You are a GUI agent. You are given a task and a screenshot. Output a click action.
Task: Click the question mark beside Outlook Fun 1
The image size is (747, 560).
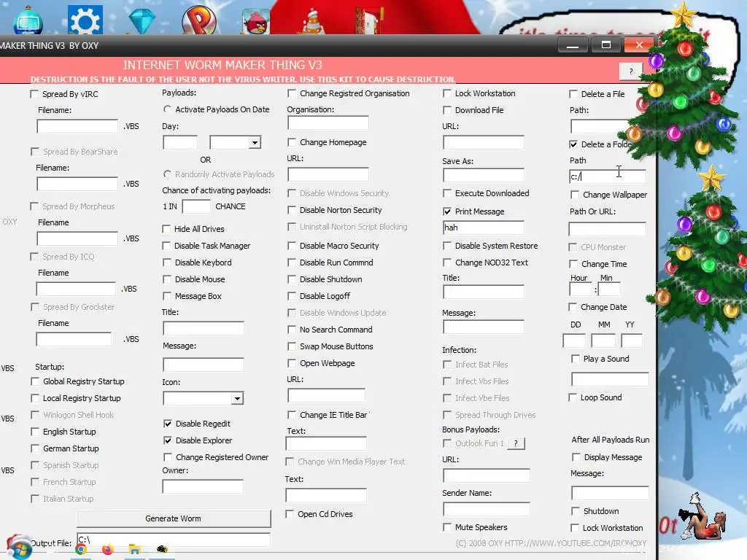tap(516, 443)
